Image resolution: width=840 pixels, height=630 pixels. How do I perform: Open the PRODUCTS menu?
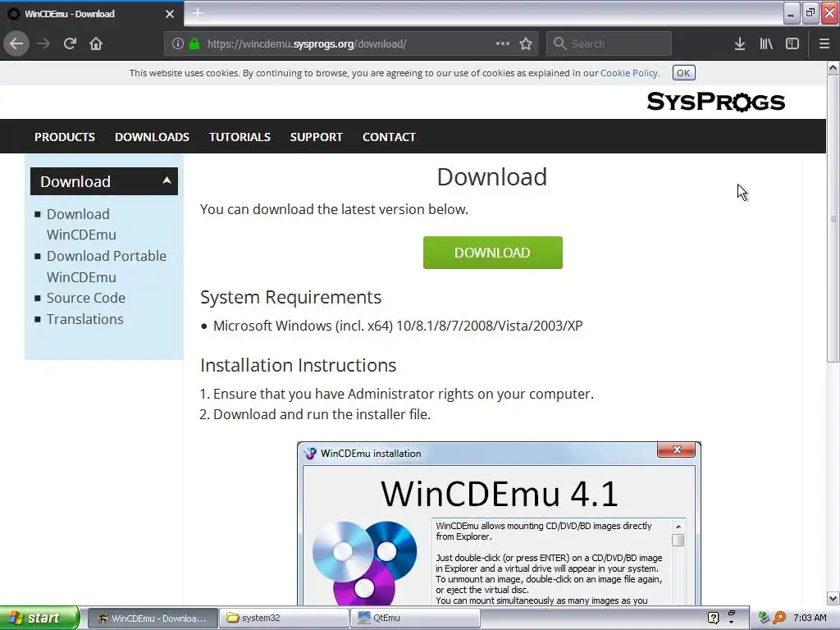[65, 137]
